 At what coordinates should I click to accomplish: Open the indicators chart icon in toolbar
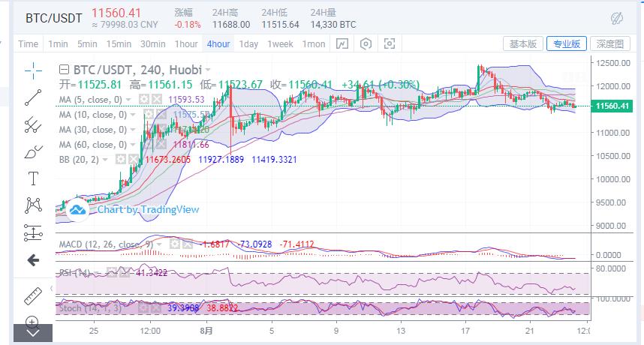point(342,44)
